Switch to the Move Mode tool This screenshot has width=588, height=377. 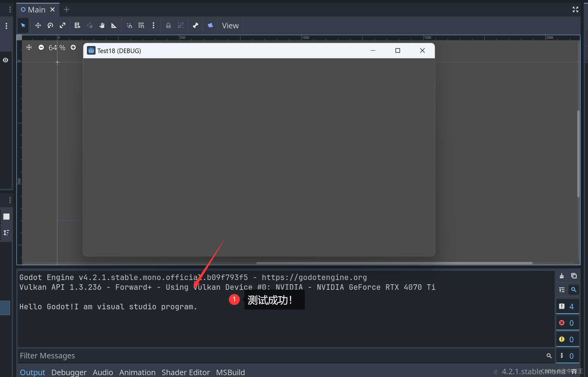point(38,26)
